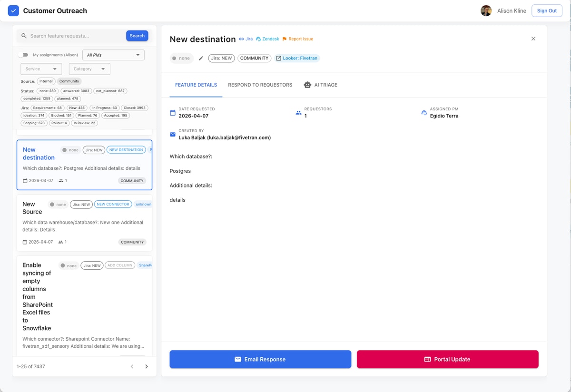This screenshot has width=571, height=392.
Task: Select the New Source request card
Action: [x=85, y=223]
